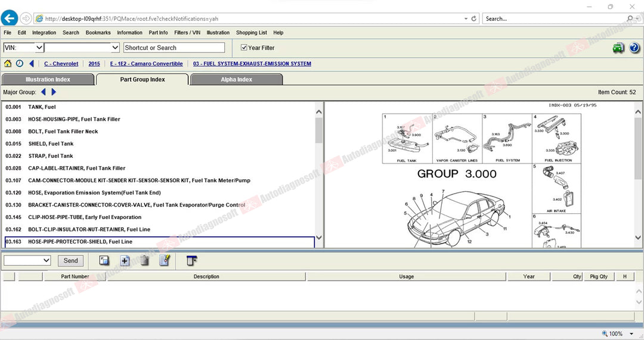Open the File menu
644x340 pixels.
coord(7,32)
